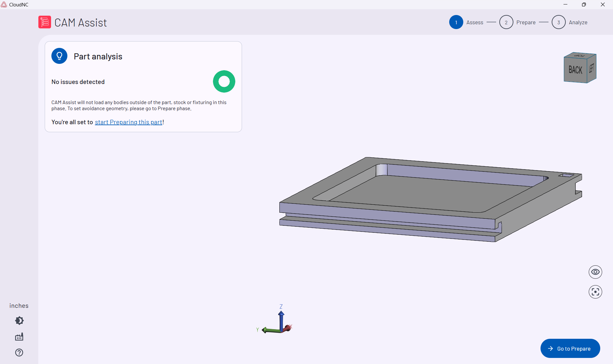
Task: Click the TOP face of view cube
Action: (x=579, y=56)
